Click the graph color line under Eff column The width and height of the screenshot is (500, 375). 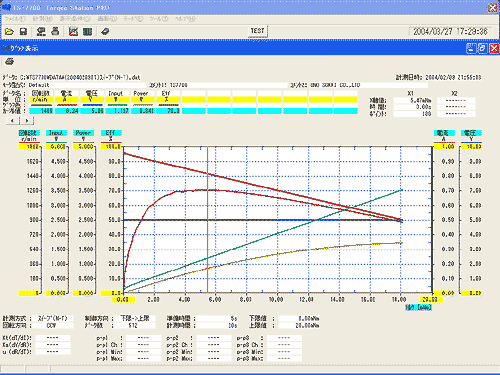coord(168,105)
